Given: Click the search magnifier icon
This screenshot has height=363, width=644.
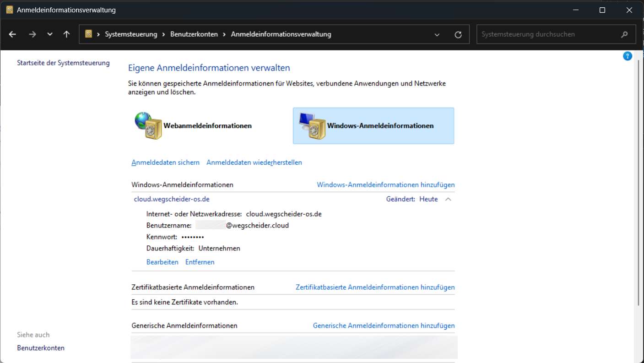Looking at the screenshot, I should [x=624, y=34].
